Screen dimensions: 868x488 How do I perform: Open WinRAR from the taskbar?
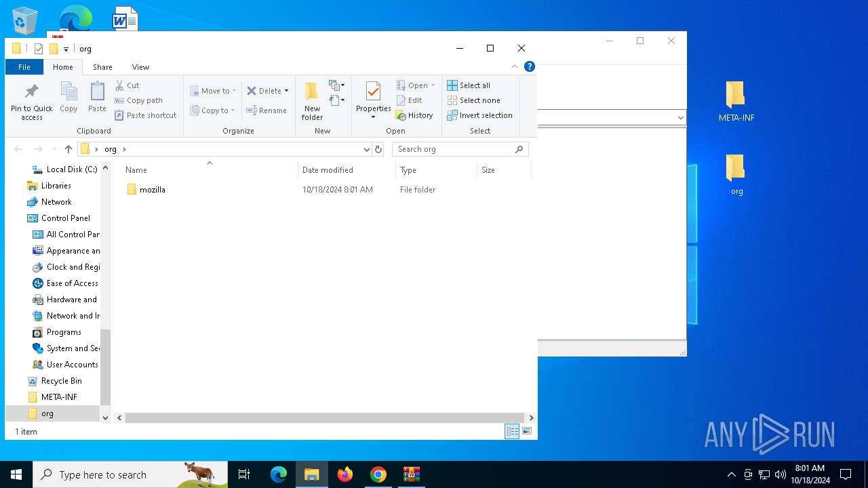click(x=412, y=474)
